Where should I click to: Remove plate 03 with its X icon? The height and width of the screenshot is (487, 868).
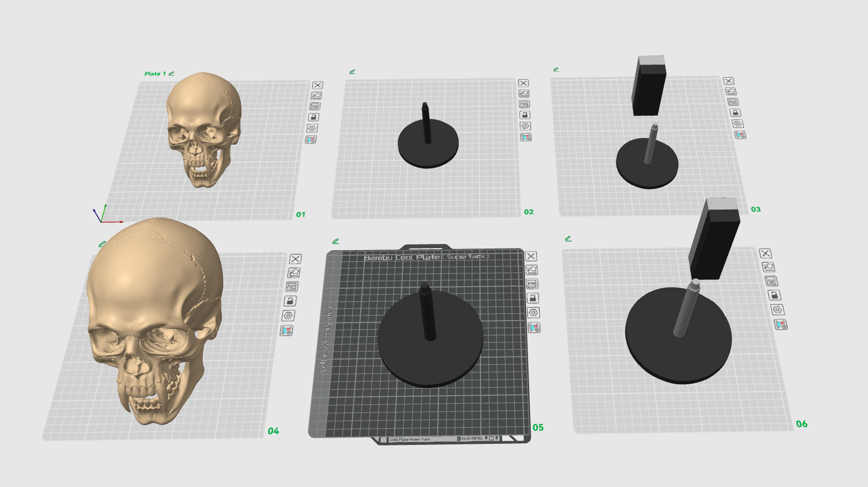click(x=728, y=81)
